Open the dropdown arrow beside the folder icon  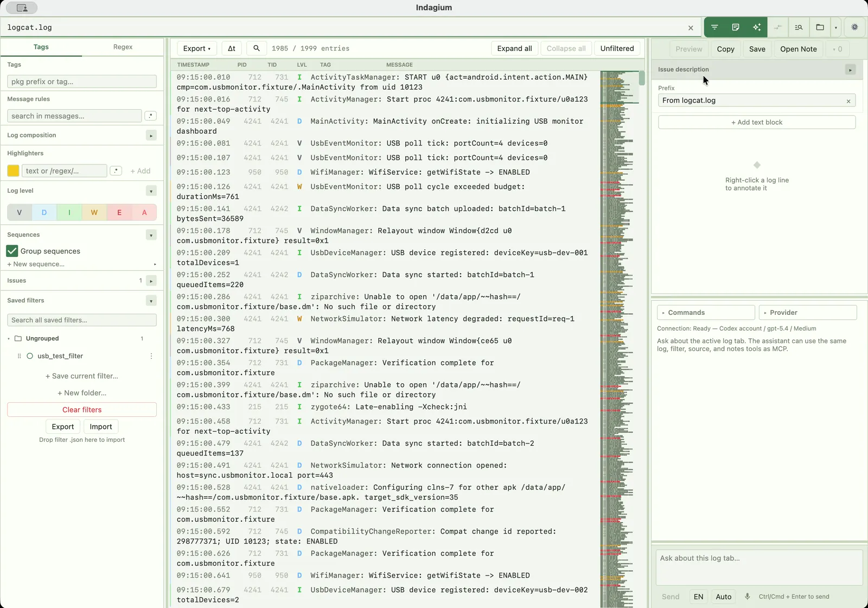point(835,27)
